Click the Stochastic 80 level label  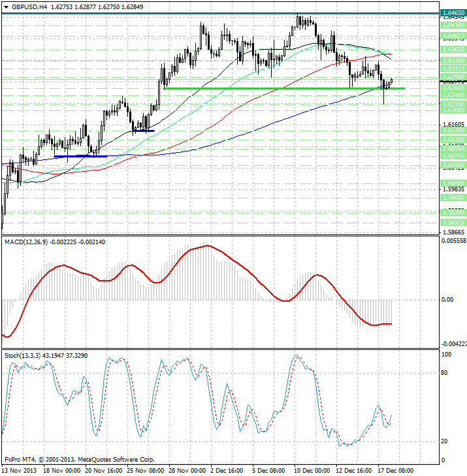click(x=444, y=373)
